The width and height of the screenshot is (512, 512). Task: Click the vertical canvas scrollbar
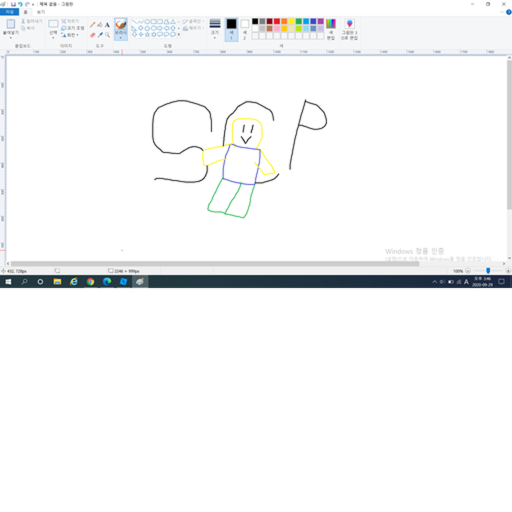(x=509, y=135)
